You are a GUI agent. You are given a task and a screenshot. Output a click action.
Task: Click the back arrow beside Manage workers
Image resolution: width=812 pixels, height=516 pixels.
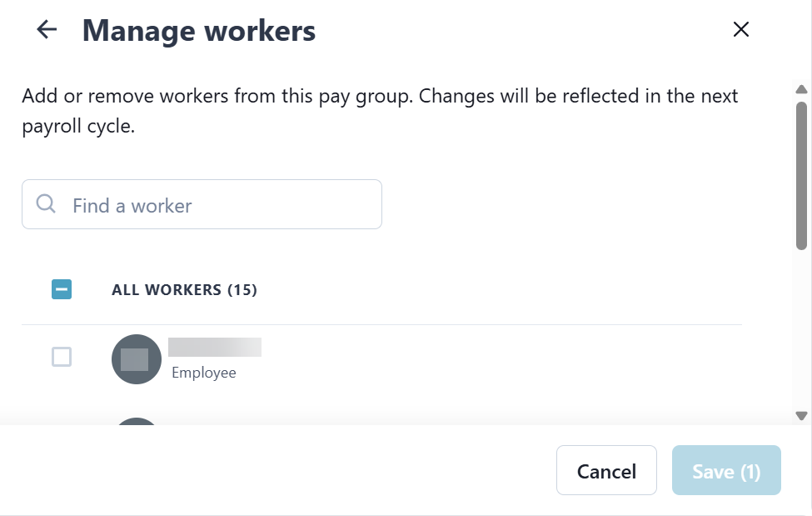pos(47,30)
